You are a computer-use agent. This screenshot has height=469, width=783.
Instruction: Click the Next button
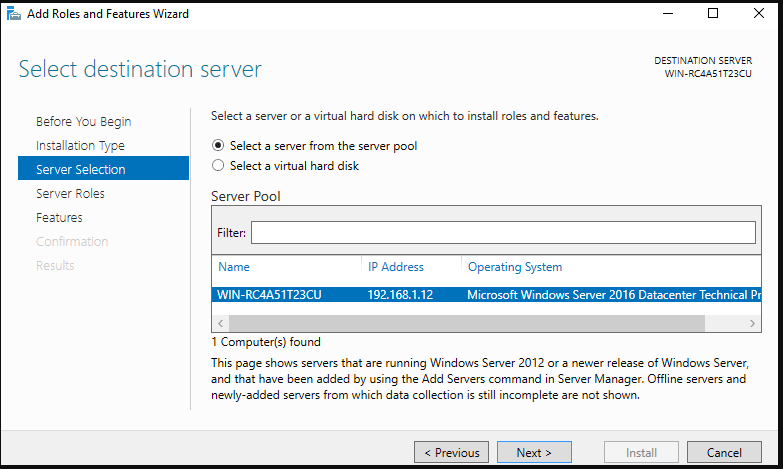click(x=534, y=453)
